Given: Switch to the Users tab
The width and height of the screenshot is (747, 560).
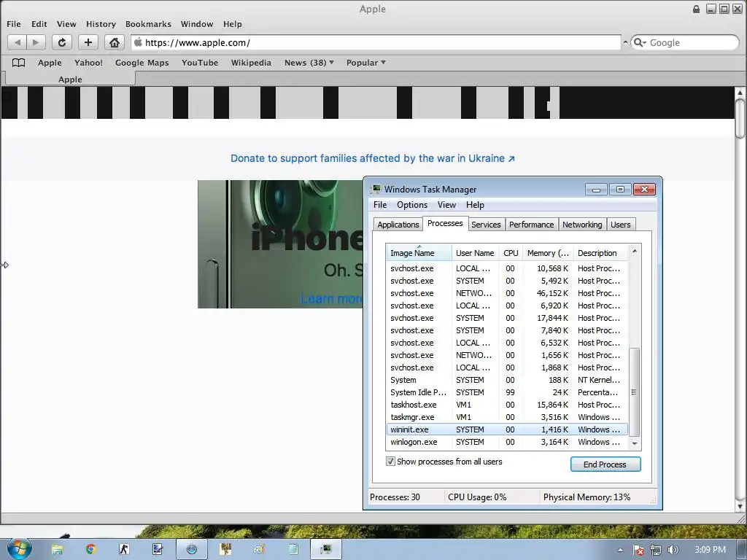Looking at the screenshot, I should pyautogui.click(x=620, y=225).
